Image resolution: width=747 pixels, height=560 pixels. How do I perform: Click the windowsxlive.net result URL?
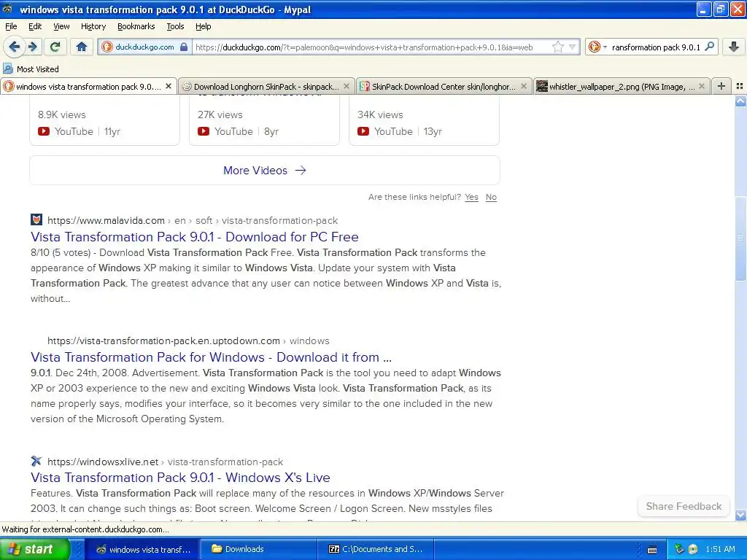[165, 462]
